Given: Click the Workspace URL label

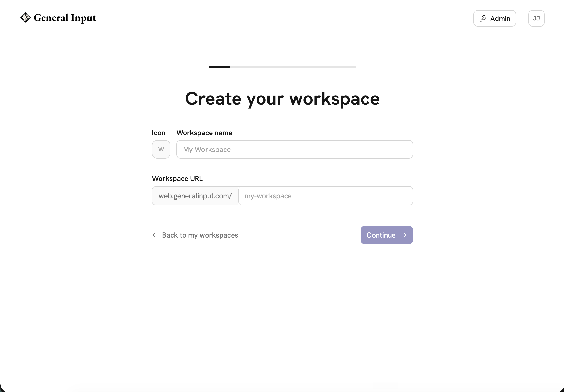Looking at the screenshot, I should tap(177, 179).
